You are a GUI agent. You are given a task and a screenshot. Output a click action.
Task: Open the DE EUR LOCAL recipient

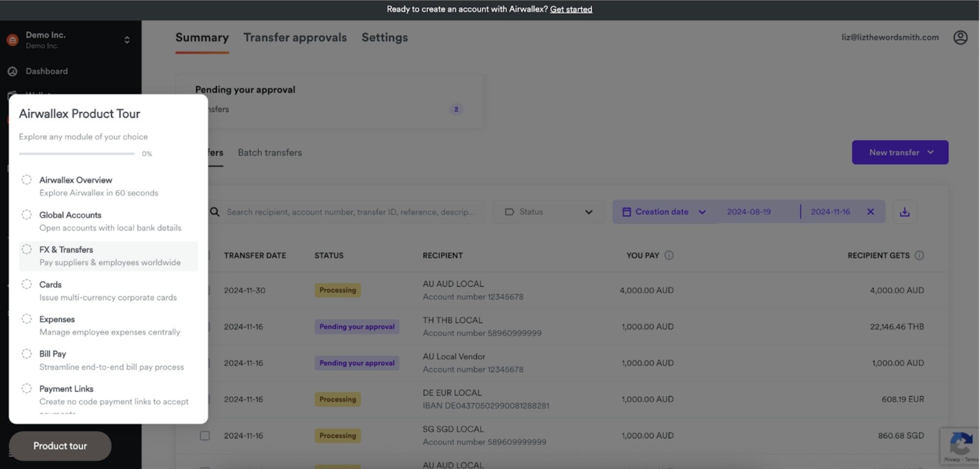click(x=452, y=393)
